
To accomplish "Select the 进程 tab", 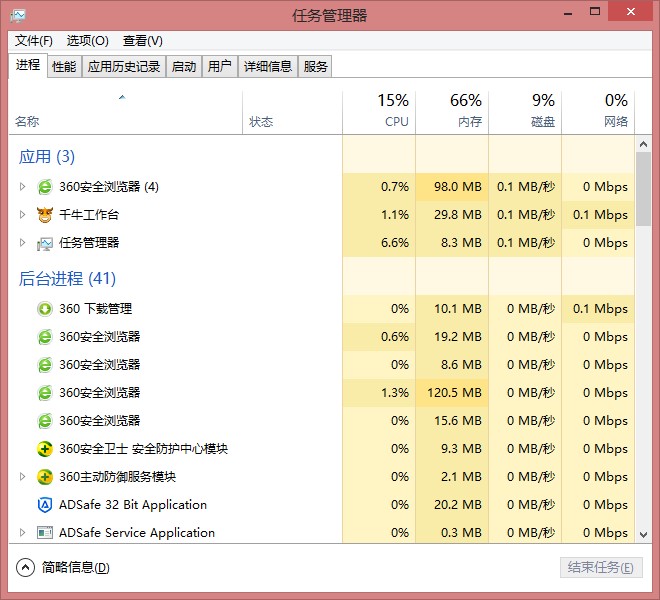I will pos(28,65).
